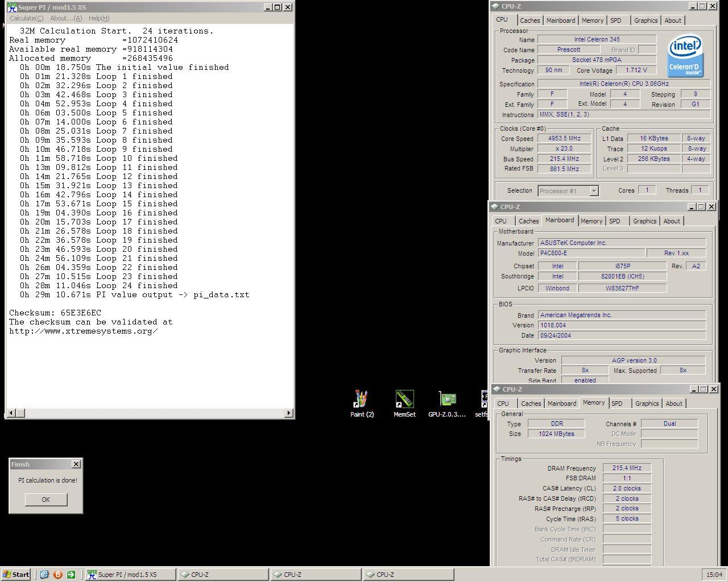
Task: Click the '1018.004' BIOS version field
Action: (622, 326)
